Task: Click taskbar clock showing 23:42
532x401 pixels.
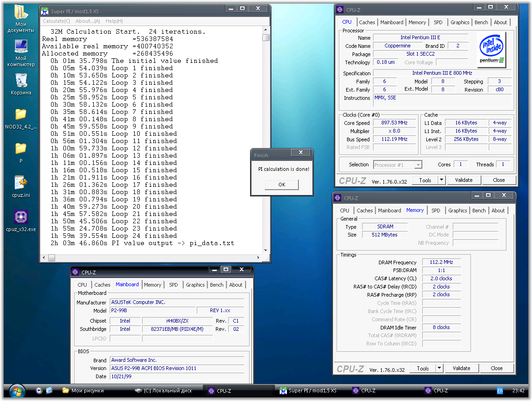Action: click(x=518, y=391)
